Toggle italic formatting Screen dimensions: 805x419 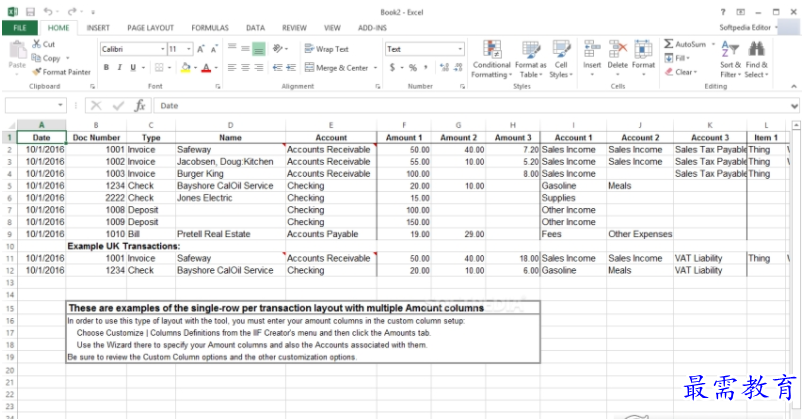click(x=120, y=67)
